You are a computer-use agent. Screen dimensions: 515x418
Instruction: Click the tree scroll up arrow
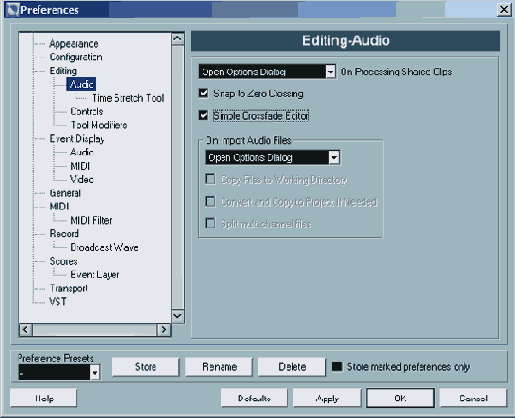[x=178, y=39]
